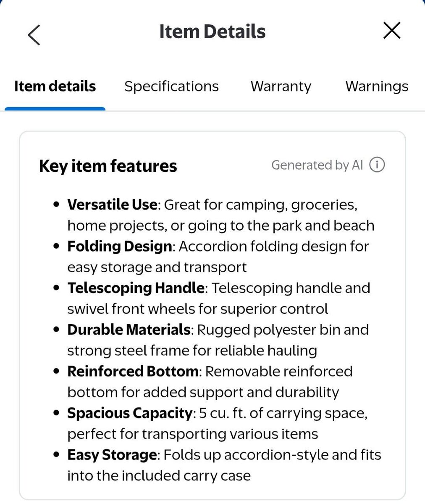Click the "Generated by AI" label
This screenshot has width=425, height=504.
point(317,165)
